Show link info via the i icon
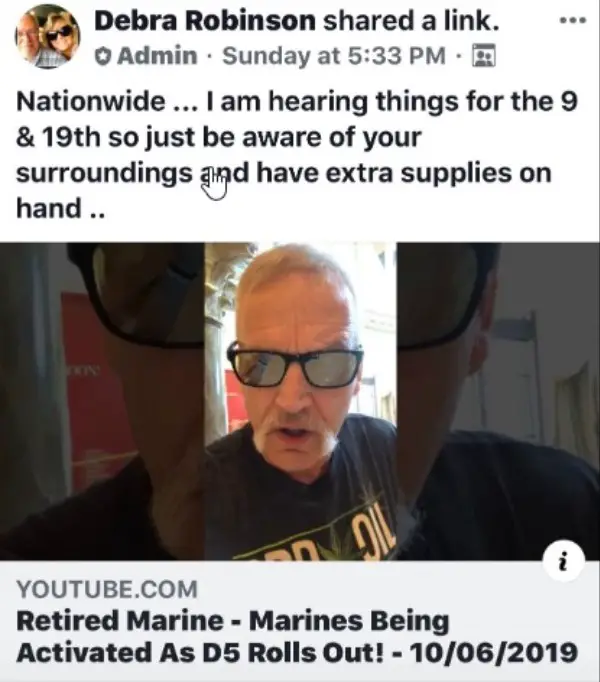 coord(563,562)
